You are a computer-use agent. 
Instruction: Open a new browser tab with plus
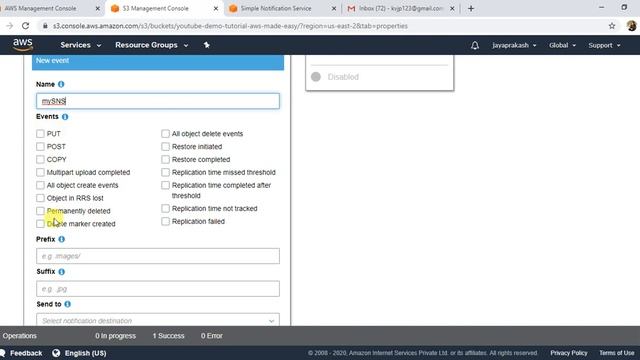(471, 8)
